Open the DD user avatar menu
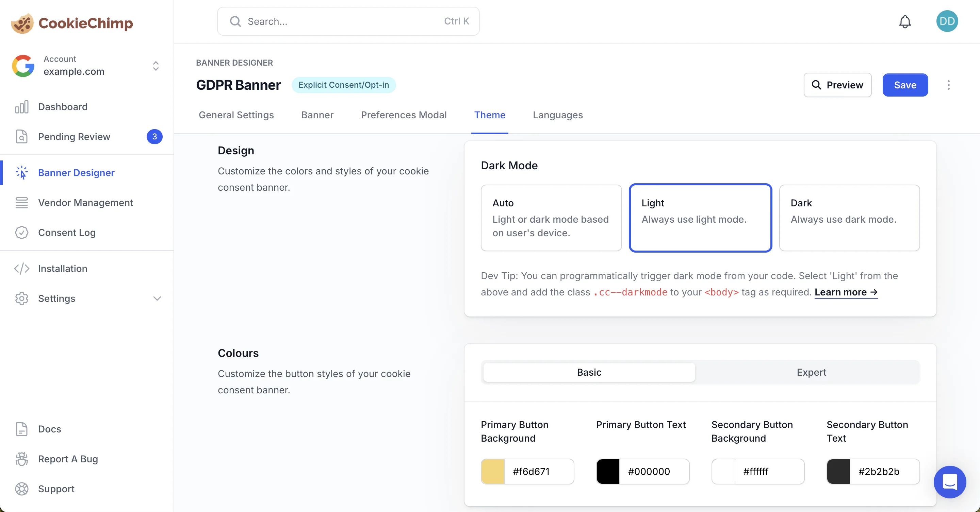This screenshot has height=512, width=980. [x=947, y=21]
